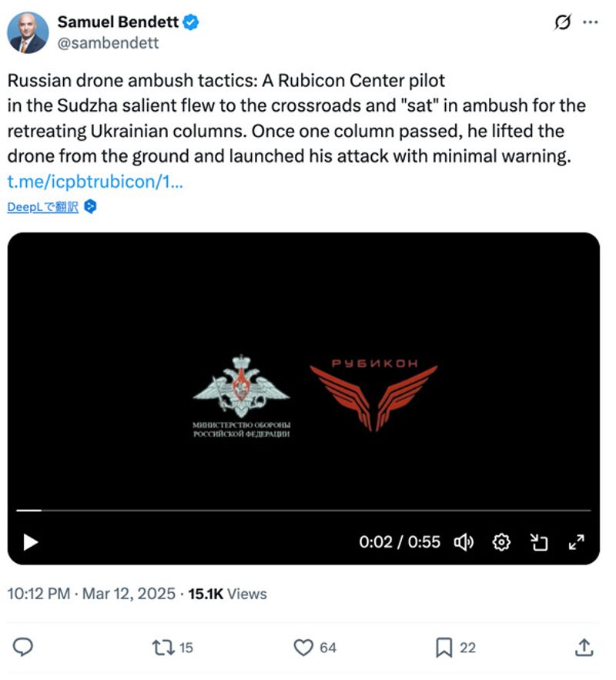Viewport: 616px width, 680px height.
Task: Open the share post menu
Action: click(584, 648)
